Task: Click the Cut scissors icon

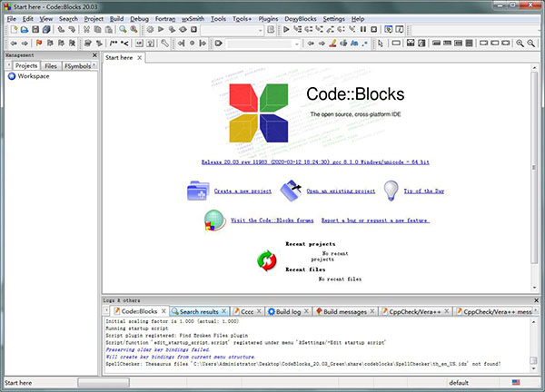Action: click(86, 30)
